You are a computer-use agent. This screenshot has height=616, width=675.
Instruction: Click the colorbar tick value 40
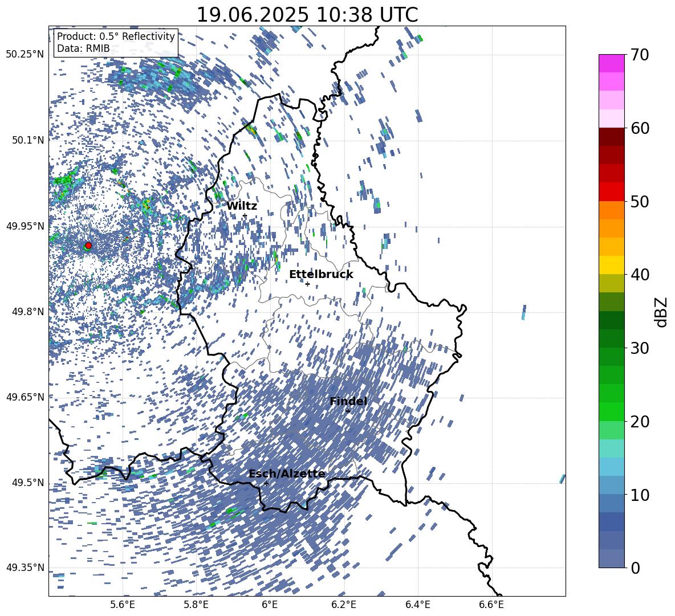pos(640,275)
